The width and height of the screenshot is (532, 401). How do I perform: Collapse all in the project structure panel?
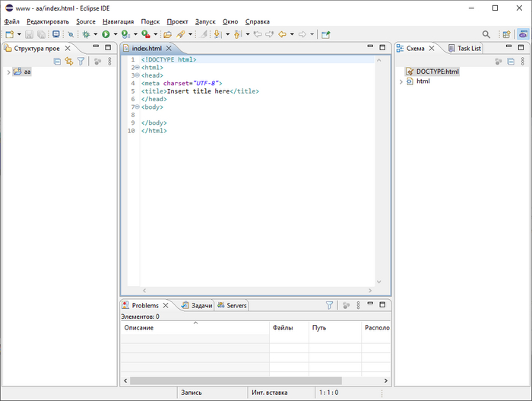click(57, 61)
